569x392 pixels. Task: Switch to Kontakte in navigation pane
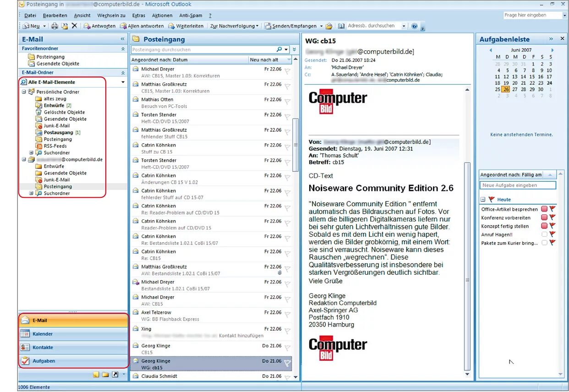pos(73,347)
